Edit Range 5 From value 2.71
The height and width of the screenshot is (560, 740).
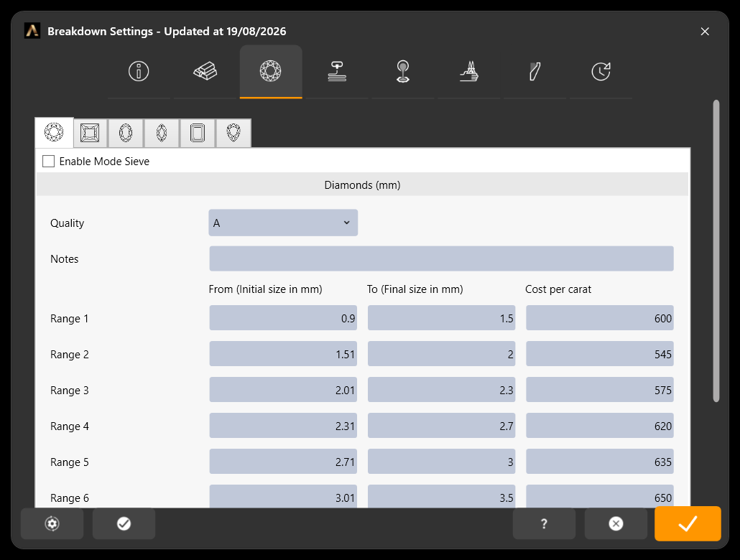click(x=283, y=462)
